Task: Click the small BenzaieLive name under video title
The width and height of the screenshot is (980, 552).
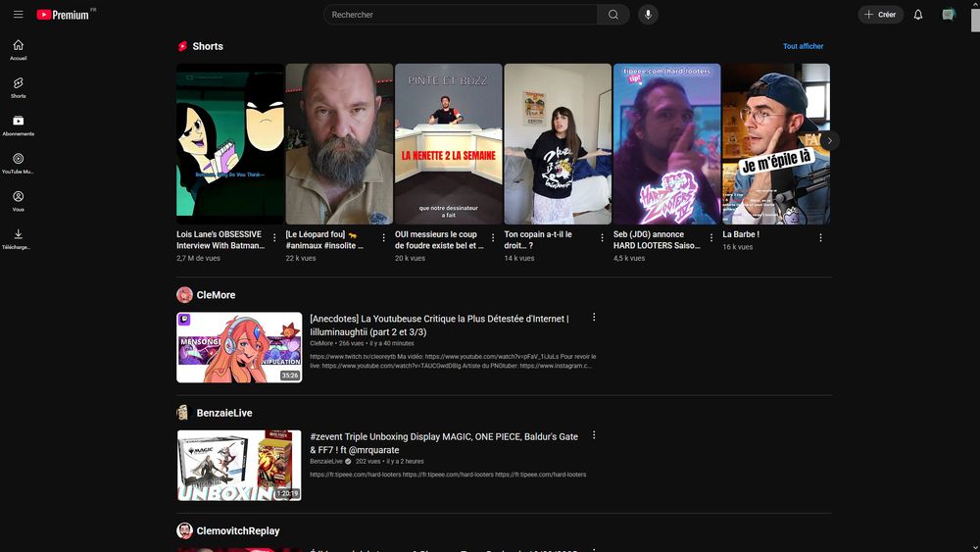Action: (x=326, y=462)
